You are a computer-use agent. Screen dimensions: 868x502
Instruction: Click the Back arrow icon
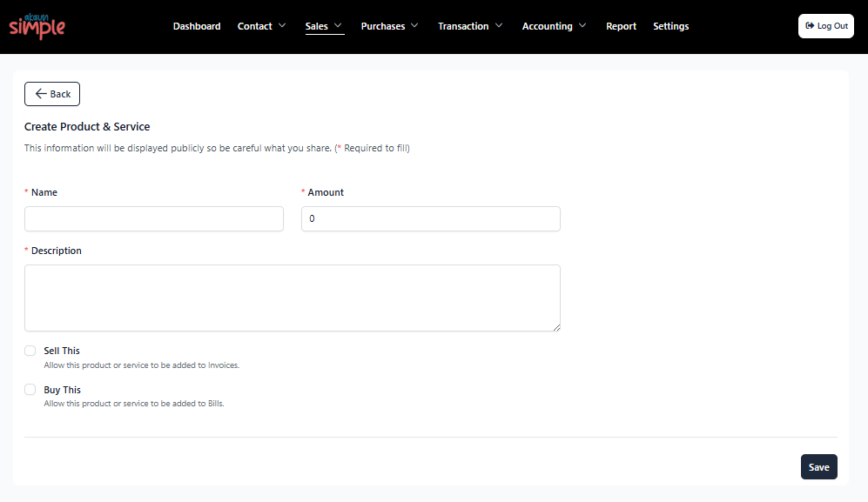41,94
